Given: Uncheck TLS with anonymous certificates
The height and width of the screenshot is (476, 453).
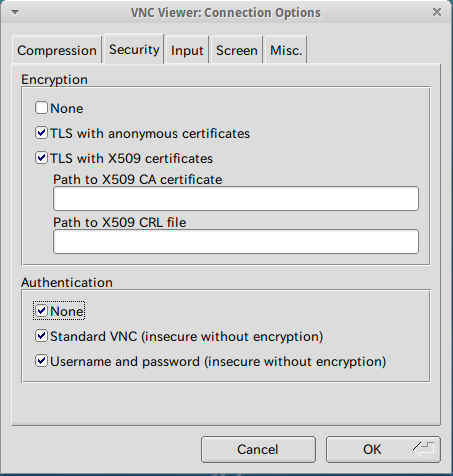Looking at the screenshot, I should click(x=42, y=133).
